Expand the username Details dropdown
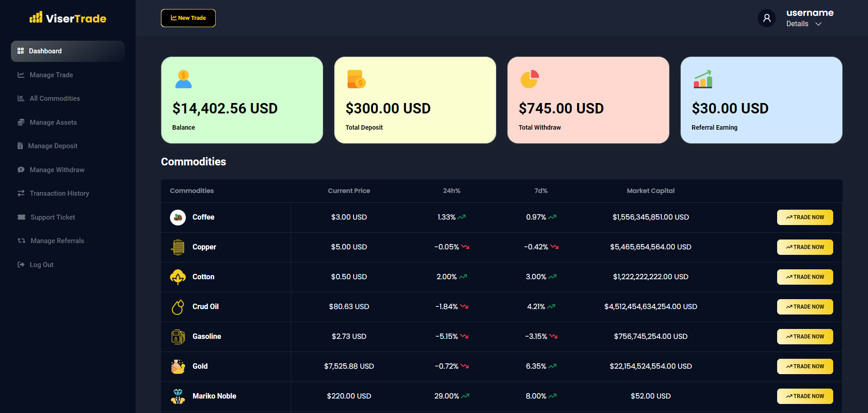This screenshot has width=868, height=413. click(804, 24)
